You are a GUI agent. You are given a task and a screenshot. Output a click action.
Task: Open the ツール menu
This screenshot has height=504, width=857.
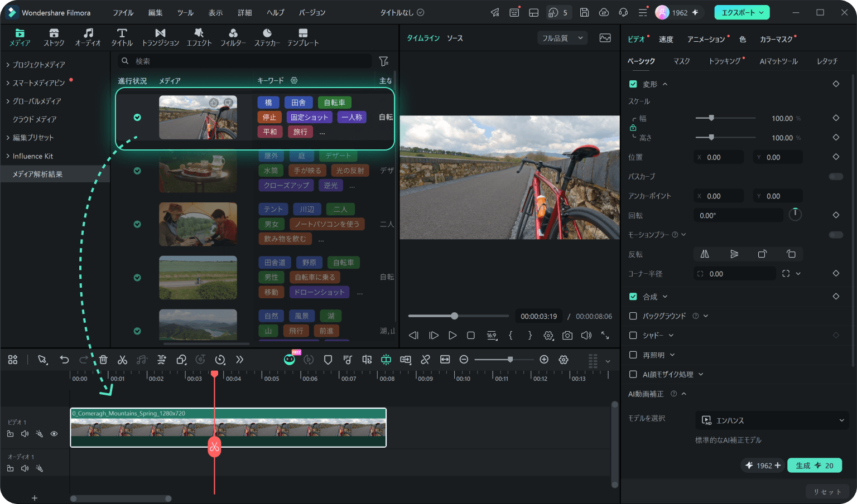click(185, 13)
